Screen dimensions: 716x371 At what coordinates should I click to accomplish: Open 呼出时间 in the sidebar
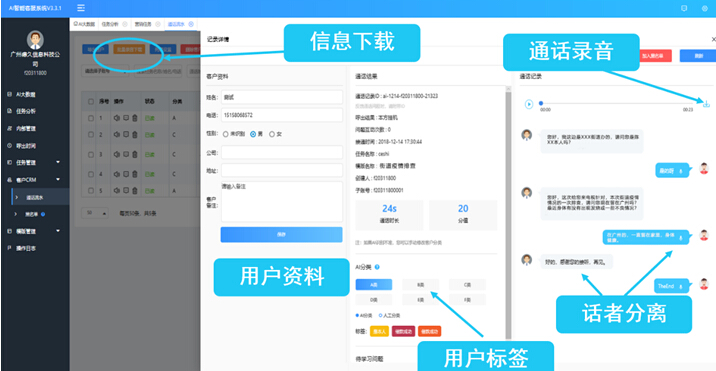(x=26, y=146)
